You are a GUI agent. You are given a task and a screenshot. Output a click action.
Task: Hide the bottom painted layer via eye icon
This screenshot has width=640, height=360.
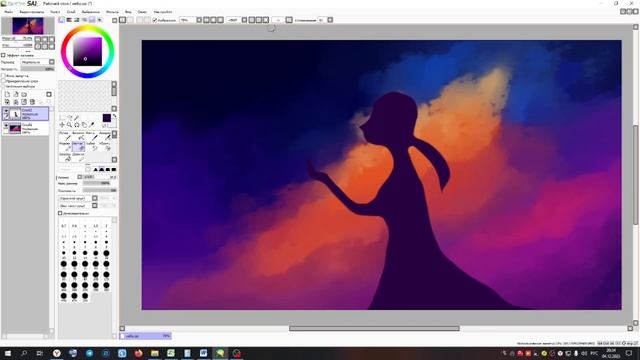click(6, 126)
